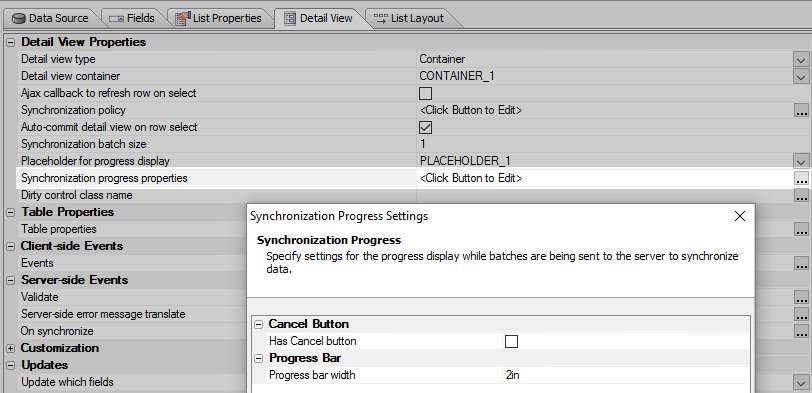Image resolution: width=812 pixels, height=393 pixels.
Task: Click the List Layout tab icon
Action: click(x=381, y=19)
